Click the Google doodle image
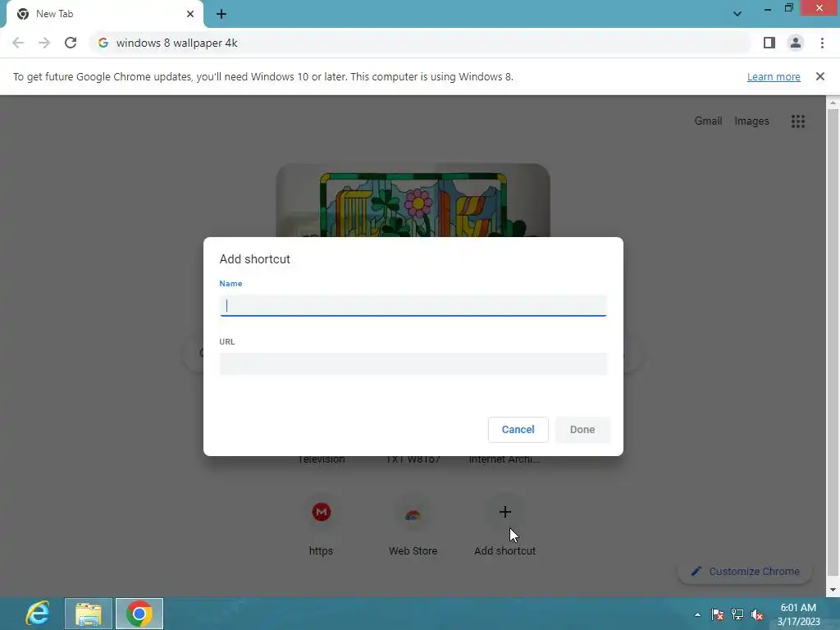The height and width of the screenshot is (630, 840). [413, 200]
